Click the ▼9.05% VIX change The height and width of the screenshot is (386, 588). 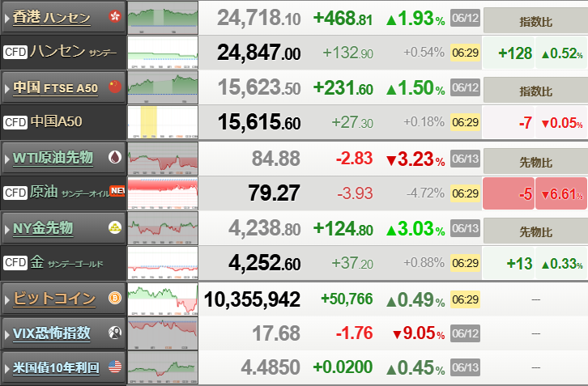point(419,333)
